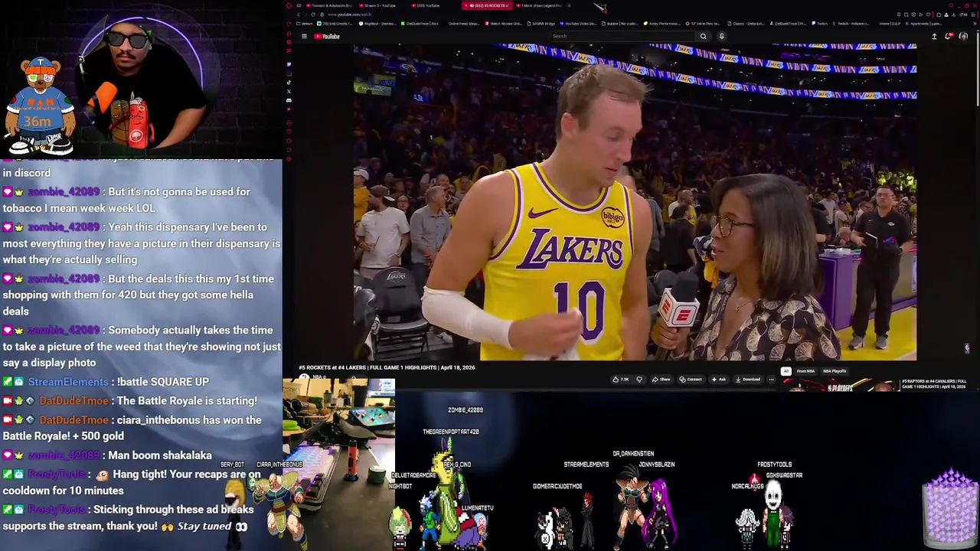Select the 'From NBA' filter chip
980x551 pixels.
(805, 371)
